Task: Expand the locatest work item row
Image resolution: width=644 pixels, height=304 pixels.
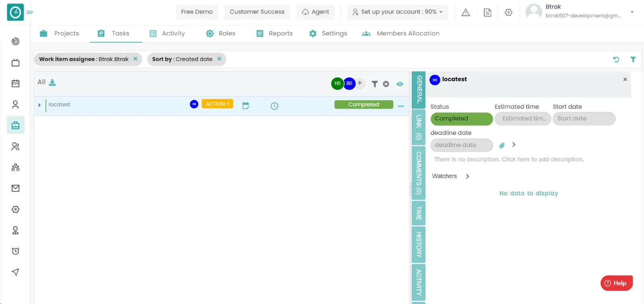Action: [x=39, y=105]
